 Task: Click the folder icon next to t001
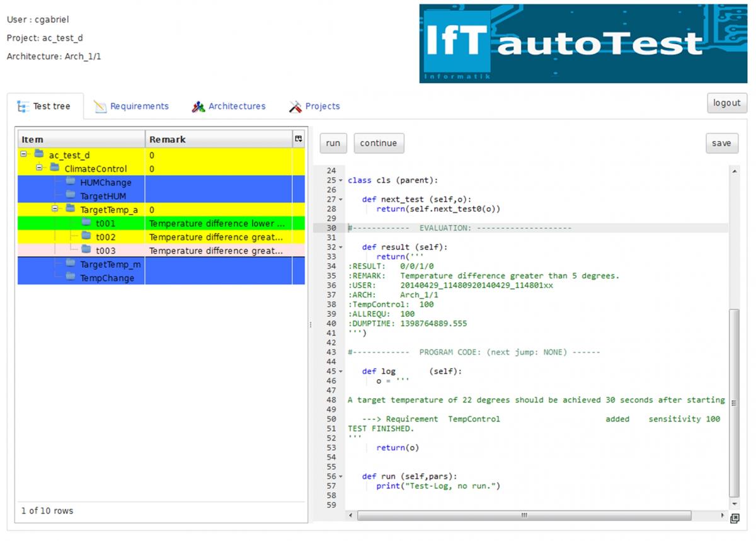86,223
